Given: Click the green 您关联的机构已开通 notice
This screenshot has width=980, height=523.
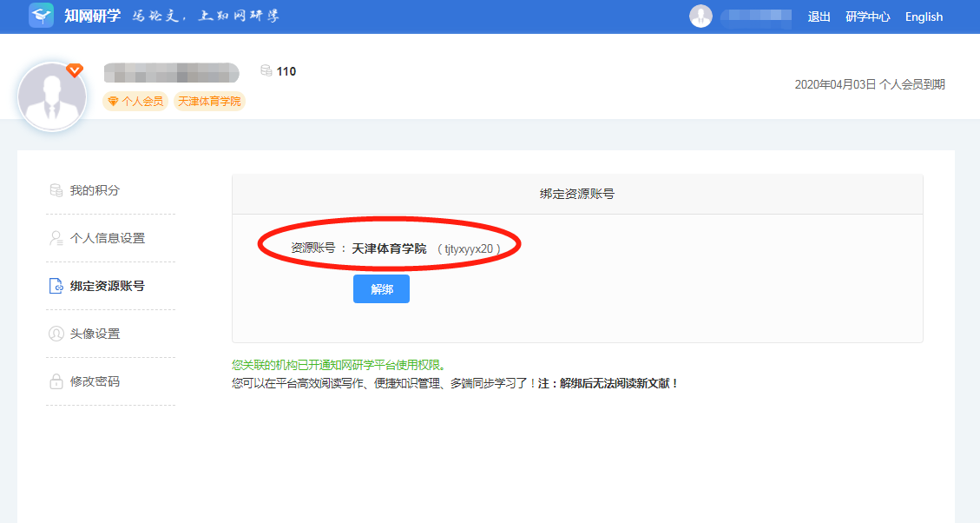Looking at the screenshot, I should click(x=340, y=365).
